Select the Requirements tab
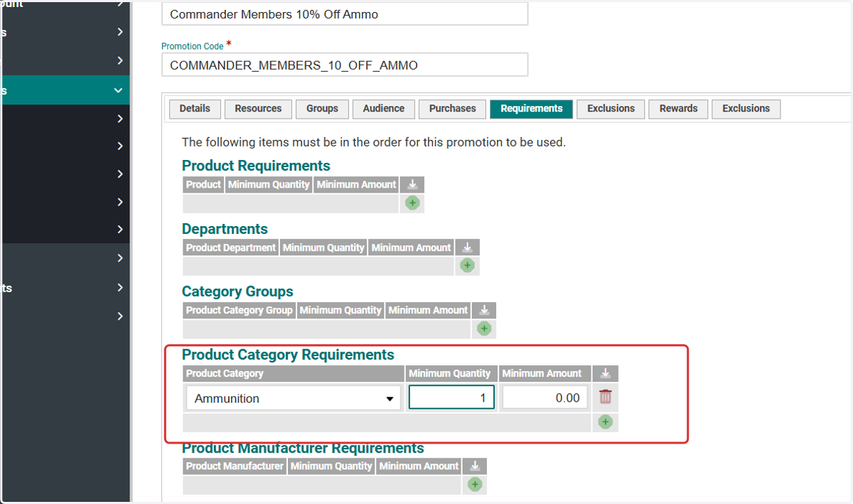 pos(532,109)
